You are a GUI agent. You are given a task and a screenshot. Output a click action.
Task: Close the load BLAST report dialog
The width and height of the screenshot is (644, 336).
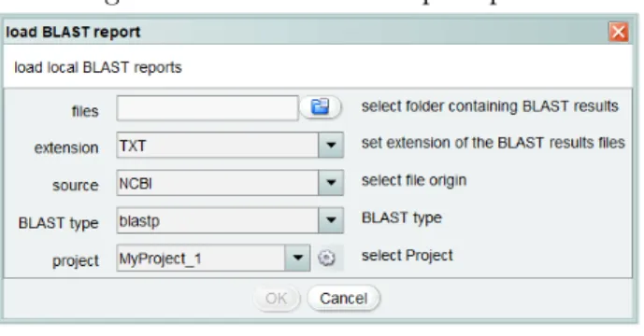pos(619,32)
